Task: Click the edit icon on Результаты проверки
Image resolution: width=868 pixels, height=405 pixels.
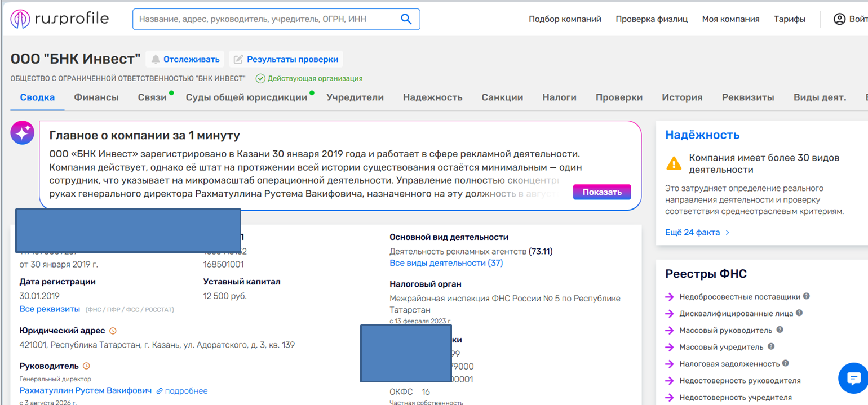Action: pyautogui.click(x=238, y=59)
